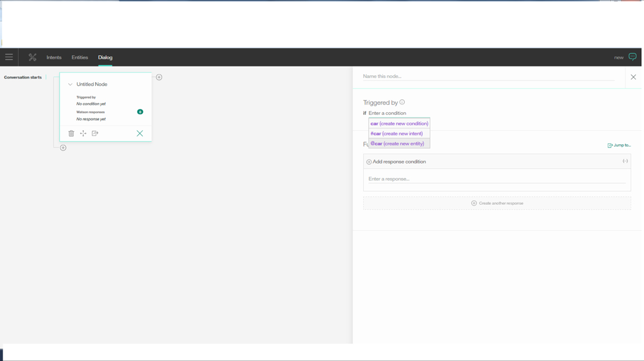Go to the Entities tab
This screenshot has width=644, height=361.
coord(79,57)
